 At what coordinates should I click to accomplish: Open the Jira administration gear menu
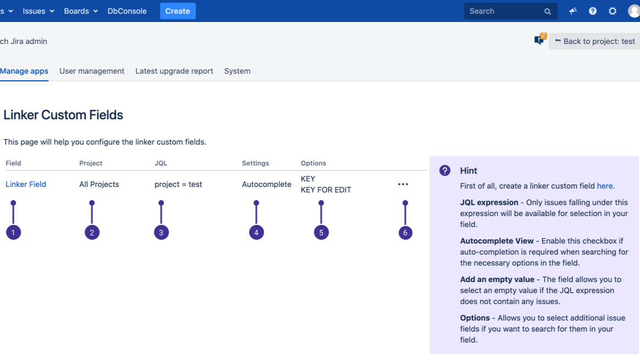(613, 11)
